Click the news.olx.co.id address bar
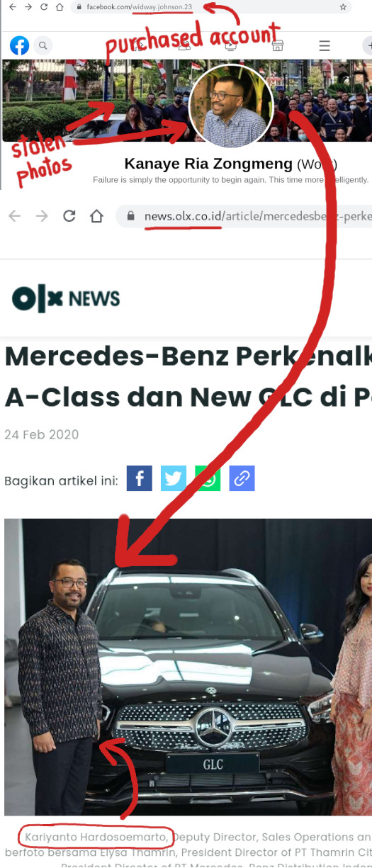Image resolution: width=372 pixels, height=868 pixels. pyautogui.click(x=244, y=215)
